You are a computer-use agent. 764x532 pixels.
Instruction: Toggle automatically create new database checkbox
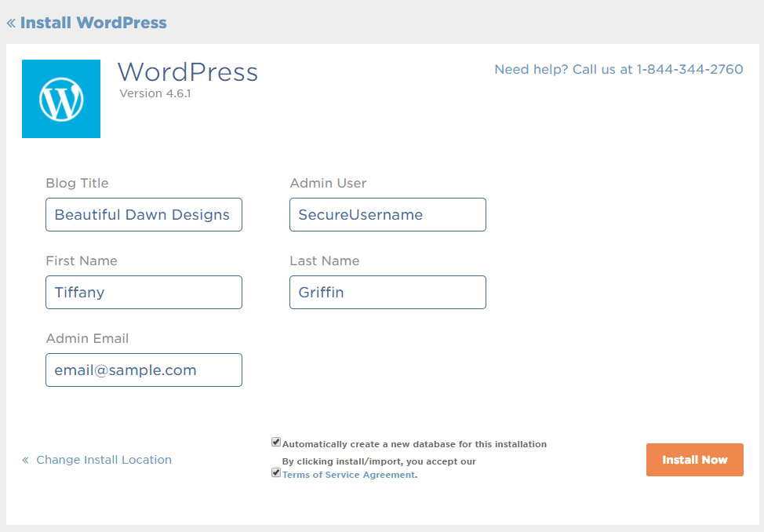(x=276, y=443)
